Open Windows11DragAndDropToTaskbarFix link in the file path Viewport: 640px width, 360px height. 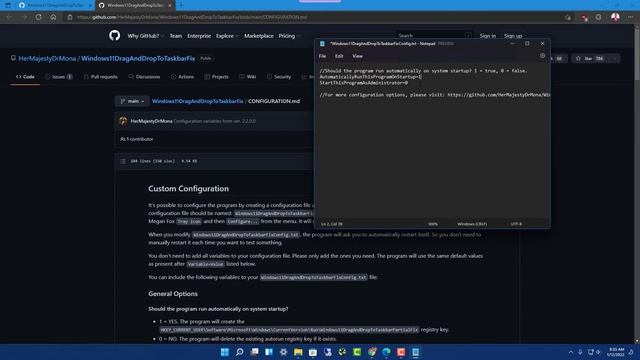(x=198, y=101)
